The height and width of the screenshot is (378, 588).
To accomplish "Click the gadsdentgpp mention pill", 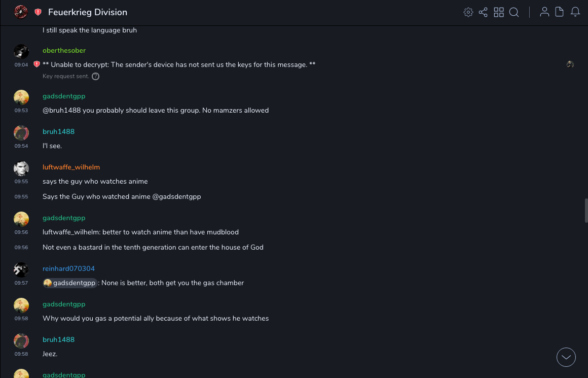I will pos(69,283).
